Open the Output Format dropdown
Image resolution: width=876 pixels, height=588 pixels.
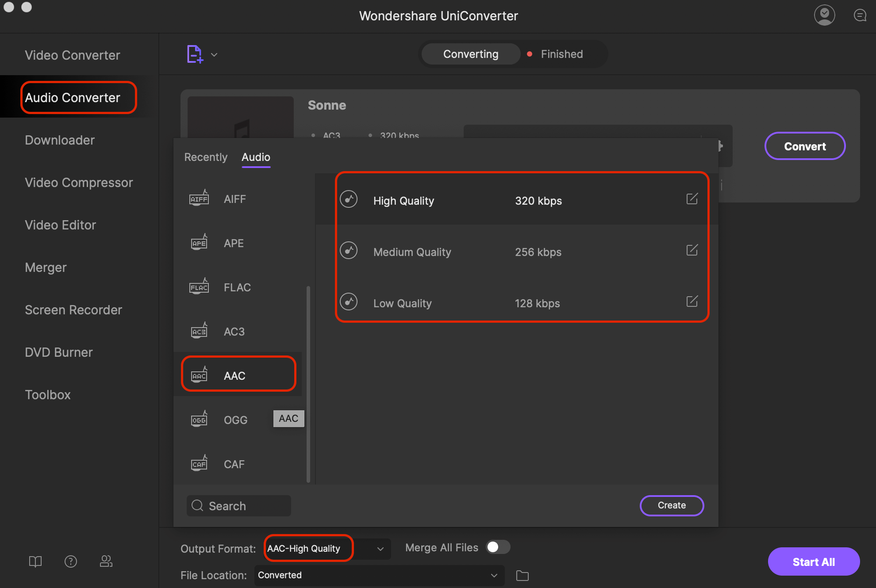coord(328,549)
